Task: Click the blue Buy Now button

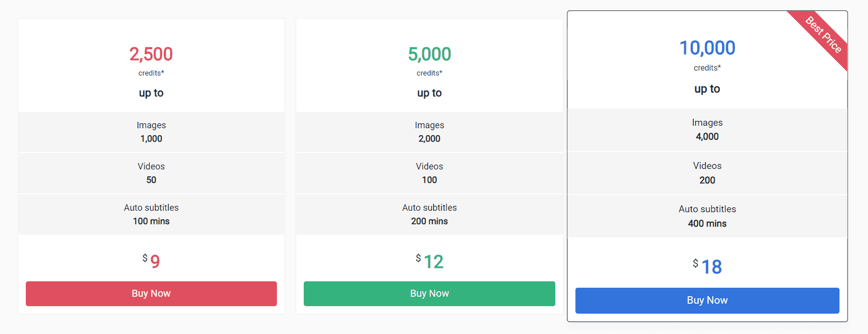Action: click(x=707, y=300)
